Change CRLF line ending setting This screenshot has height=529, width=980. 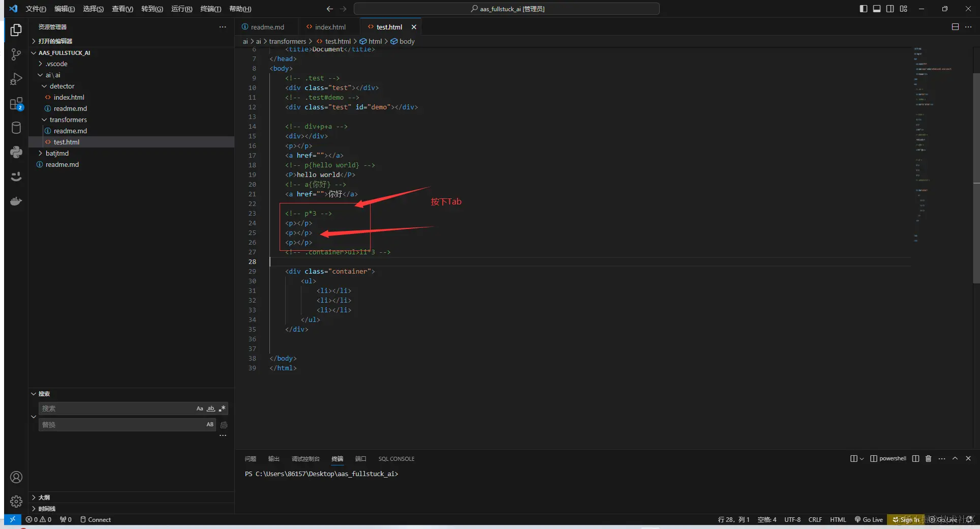(815, 519)
